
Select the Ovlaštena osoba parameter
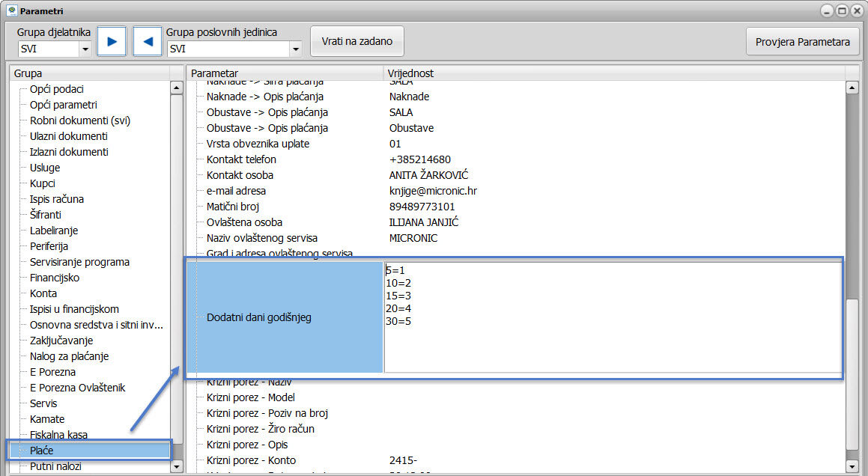pos(244,222)
